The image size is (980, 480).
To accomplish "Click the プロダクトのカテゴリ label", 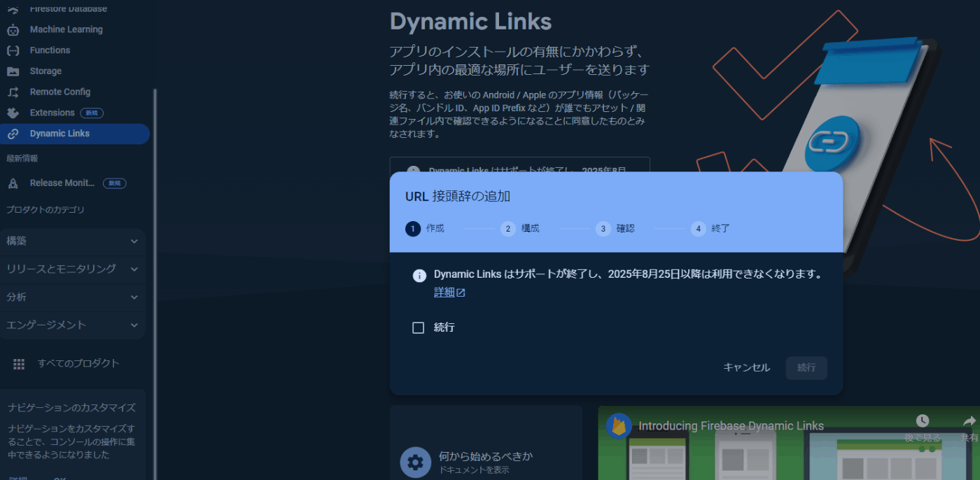I will pos(45,210).
